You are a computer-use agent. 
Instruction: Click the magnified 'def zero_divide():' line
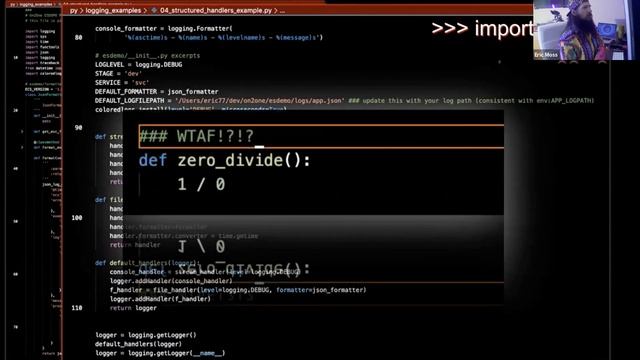(224, 160)
